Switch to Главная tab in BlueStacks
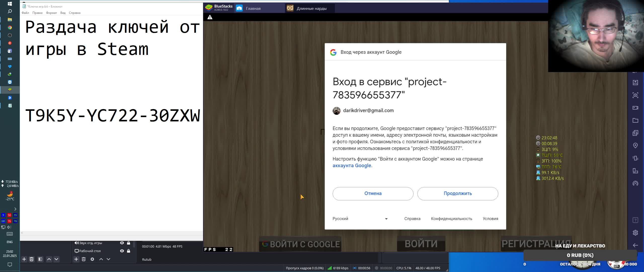This screenshot has height=272, width=644. click(253, 9)
